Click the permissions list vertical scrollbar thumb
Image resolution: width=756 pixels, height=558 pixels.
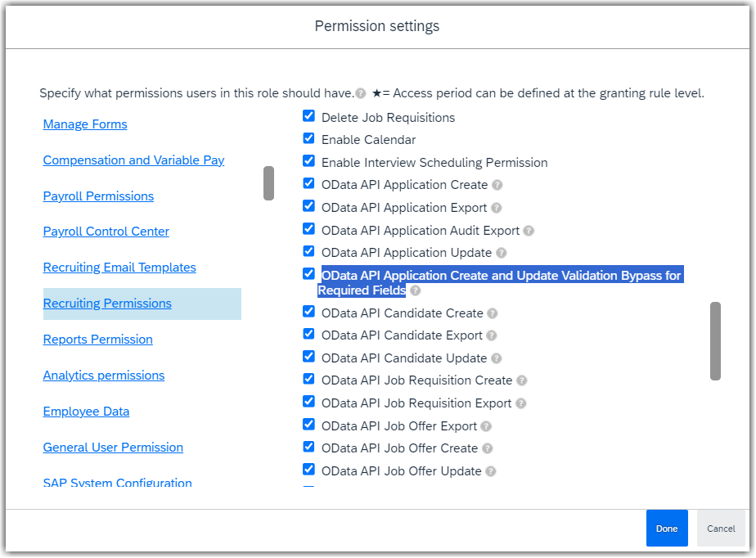(x=715, y=341)
